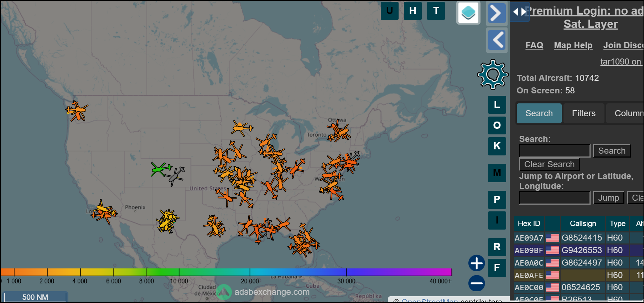Toggle the I map button
This screenshot has height=303, width=644.
(x=497, y=220)
